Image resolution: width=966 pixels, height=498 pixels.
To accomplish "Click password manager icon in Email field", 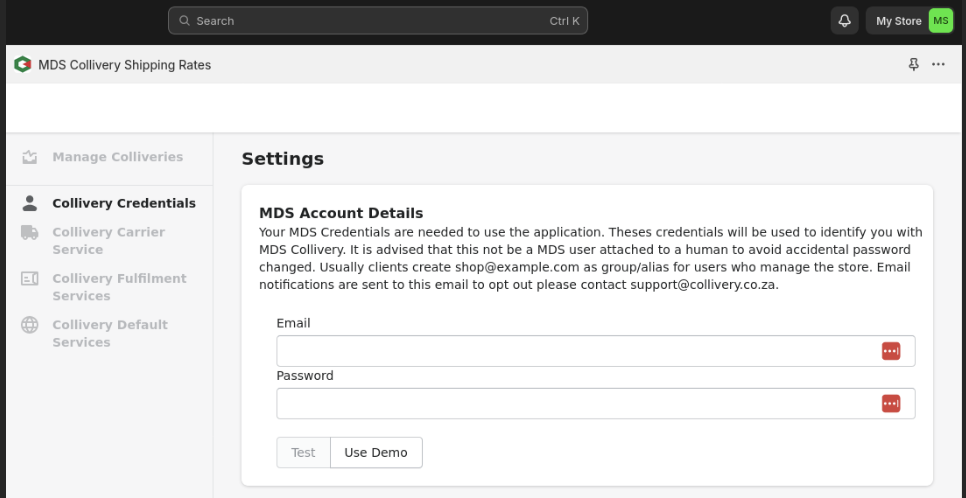I will click(x=890, y=351).
